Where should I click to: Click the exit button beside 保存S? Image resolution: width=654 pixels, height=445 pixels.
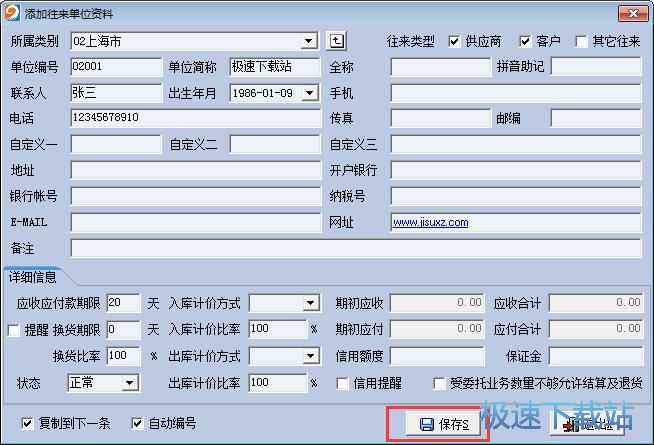click(x=588, y=424)
